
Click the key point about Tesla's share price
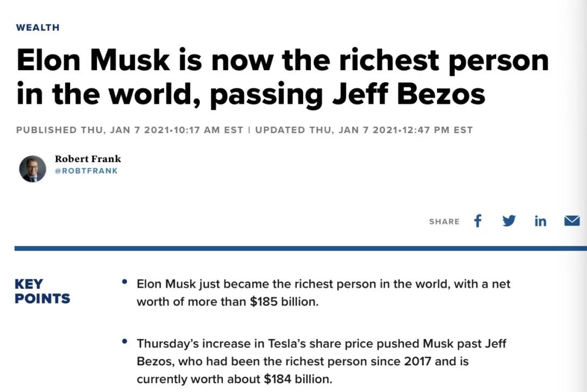coord(321,361)
